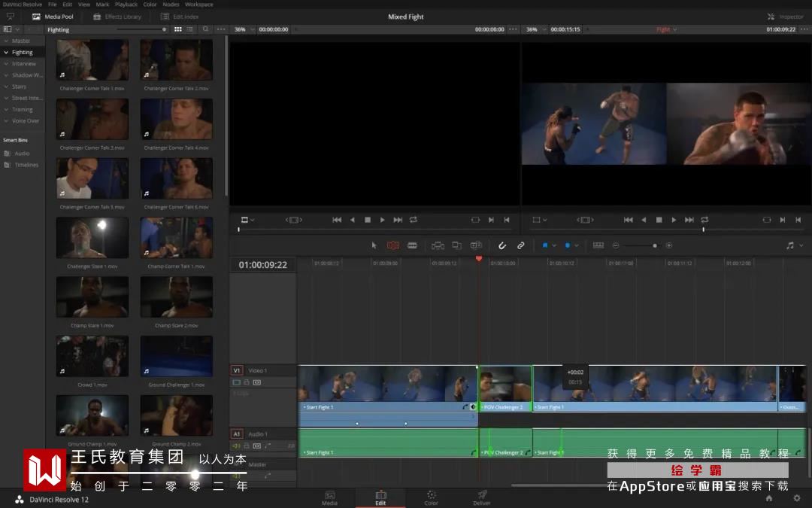Open the File menu
The image size is (812, 508).
coord(53,5)
